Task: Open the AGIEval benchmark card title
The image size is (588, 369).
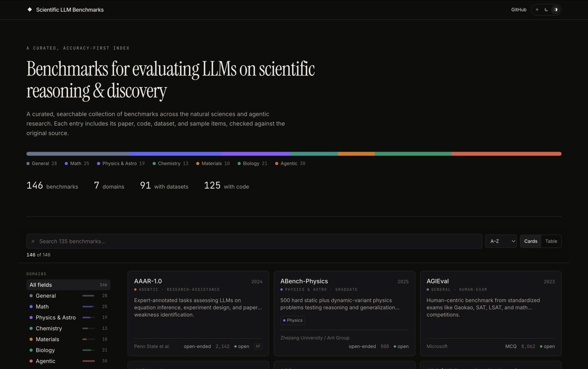Action: point(438,281)
